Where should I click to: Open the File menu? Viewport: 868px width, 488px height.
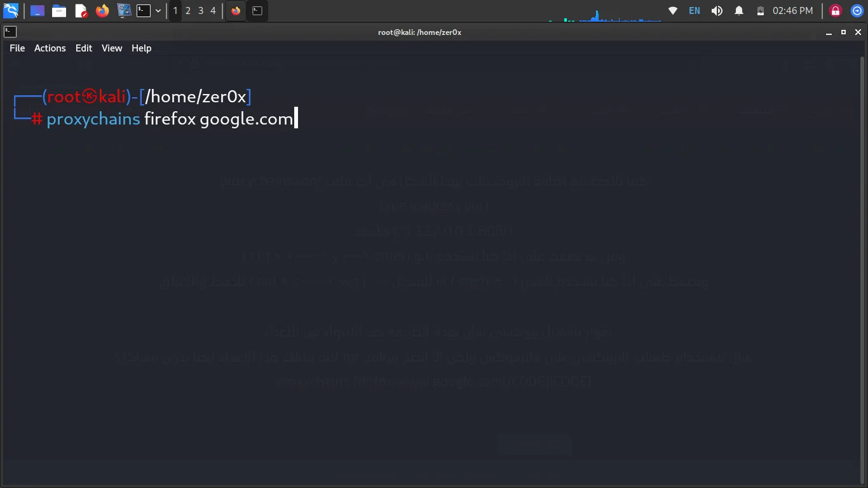coord(17,48)
